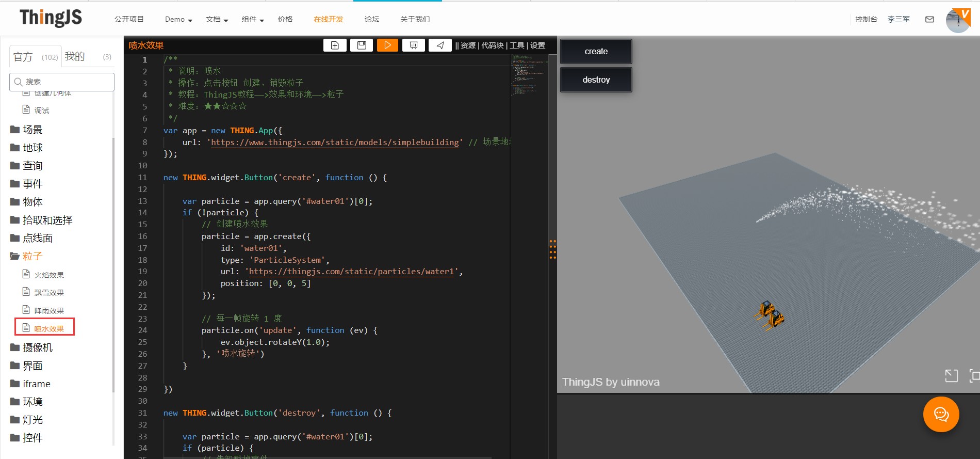Image resolution: width=980 pixels, height=459 pixels.
Task: Open 在线开发 in the top menu
Action: pos(329,19)
